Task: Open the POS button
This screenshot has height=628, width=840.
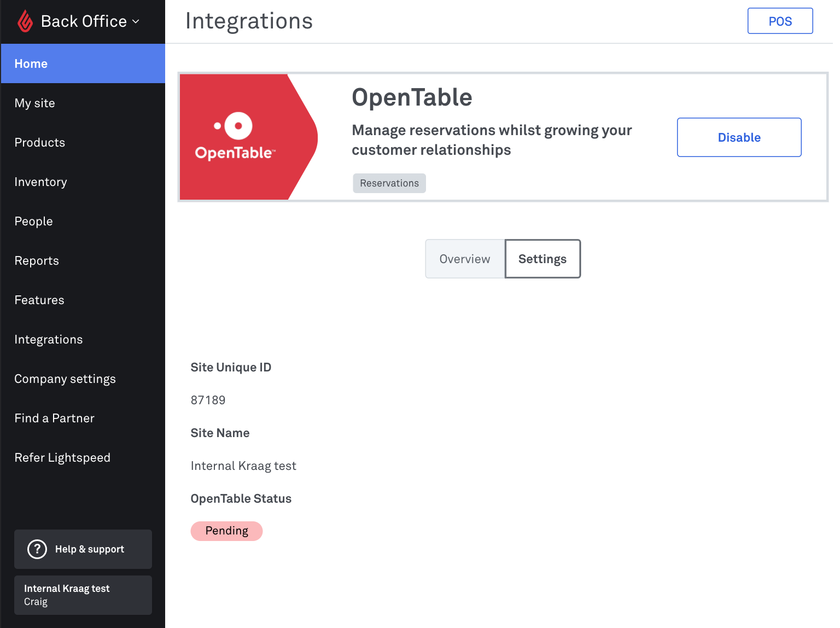Action: coord(779,21)
